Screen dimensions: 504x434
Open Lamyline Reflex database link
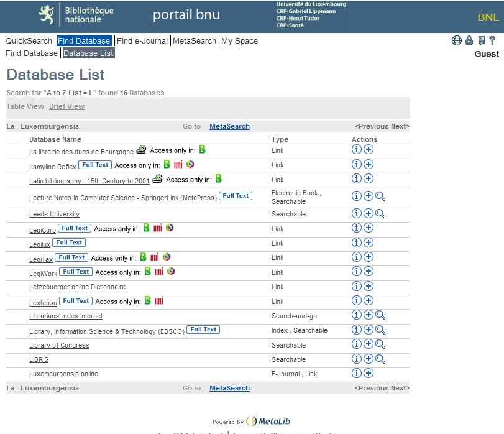point(53,167)
